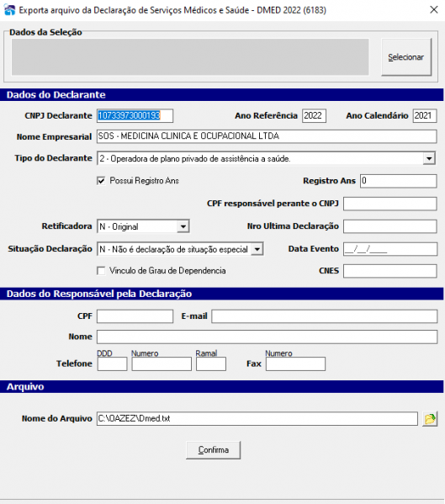Image resolution: width=445 pixels, height=504 pixels.
Task: Click the Nro Ultima Declaração field
Action: tap(390, 226)
